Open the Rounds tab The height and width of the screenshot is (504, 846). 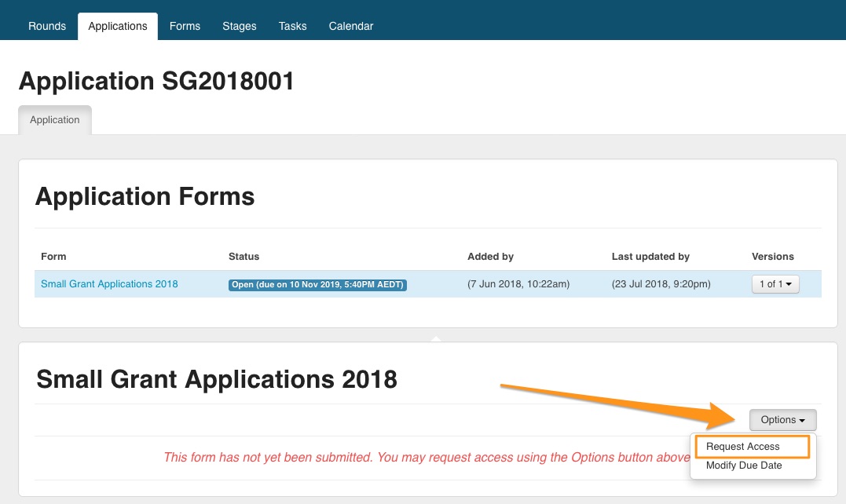(x=47, y=26)
